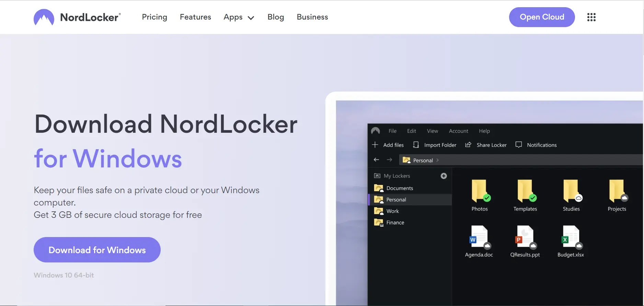Click the Budget.xlsx file name

click(571, 255)
